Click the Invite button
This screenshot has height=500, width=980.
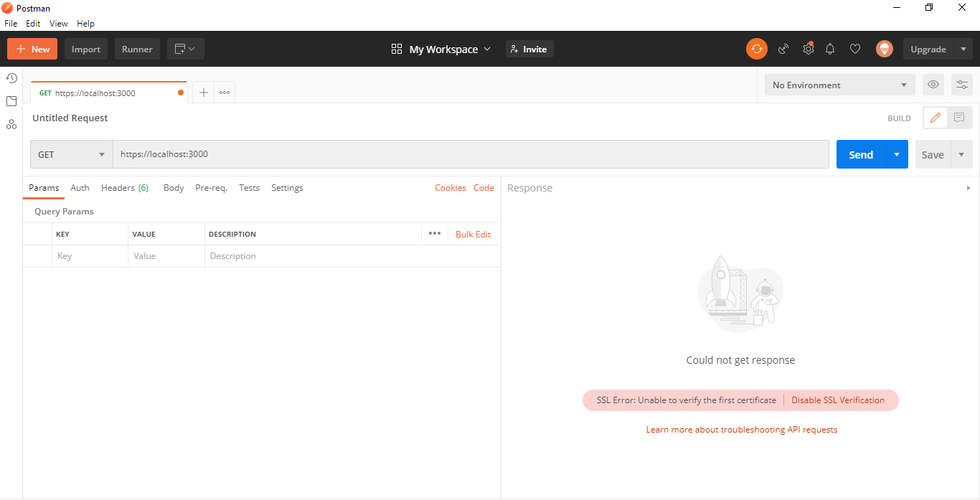coord(529,49)
